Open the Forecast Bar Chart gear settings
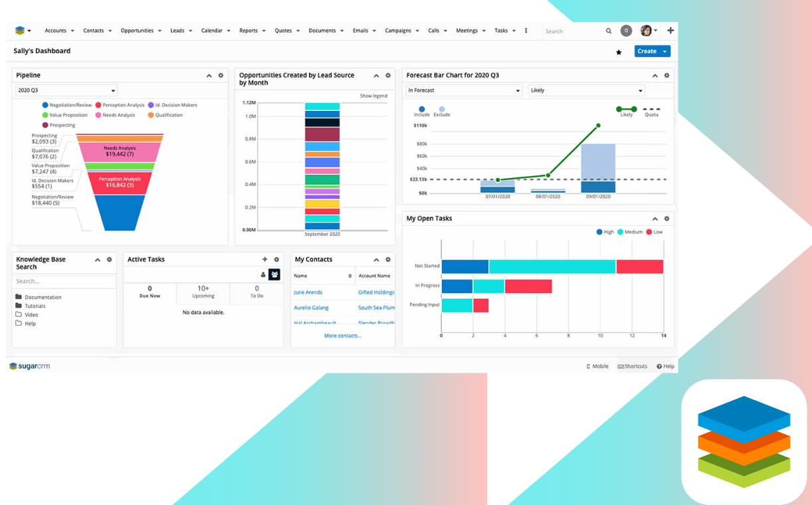Image resolution: width=812 pixels, height=505 pixels. [666, 76]
